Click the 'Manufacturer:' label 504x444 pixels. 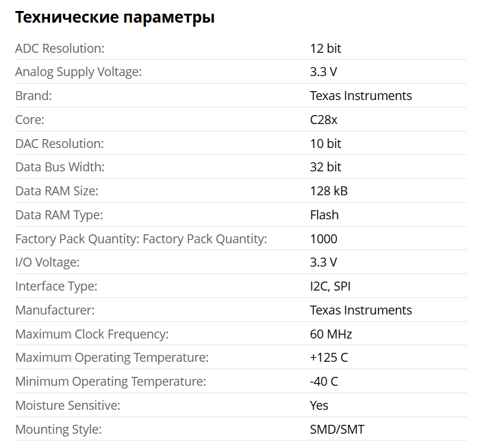pos(55,310)
